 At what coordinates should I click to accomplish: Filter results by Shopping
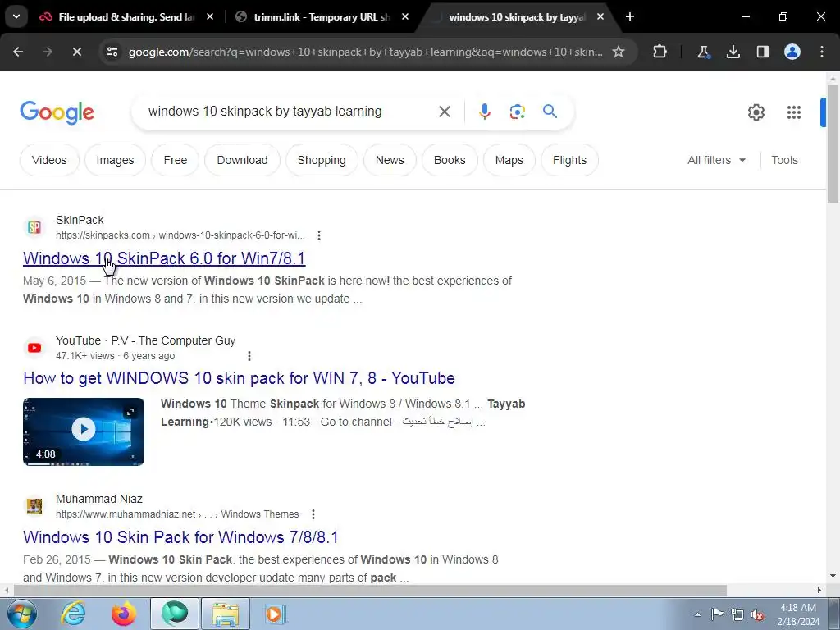click(x=322, y=160)
